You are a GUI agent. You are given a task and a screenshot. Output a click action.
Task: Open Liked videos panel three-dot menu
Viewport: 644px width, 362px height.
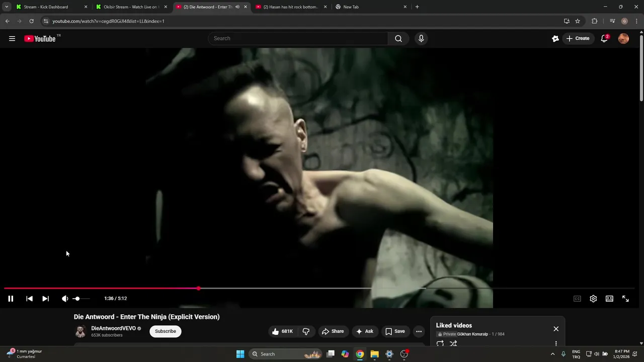point(556,344)
